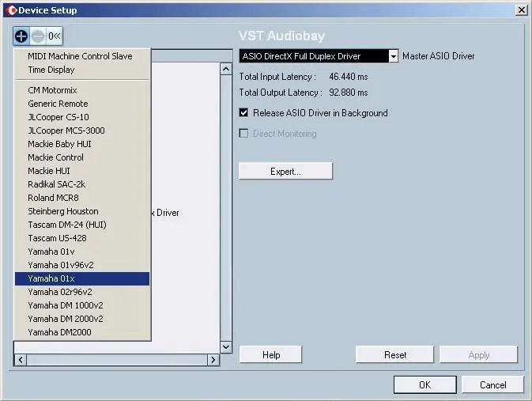Click the Help button

tap(271, 355)
